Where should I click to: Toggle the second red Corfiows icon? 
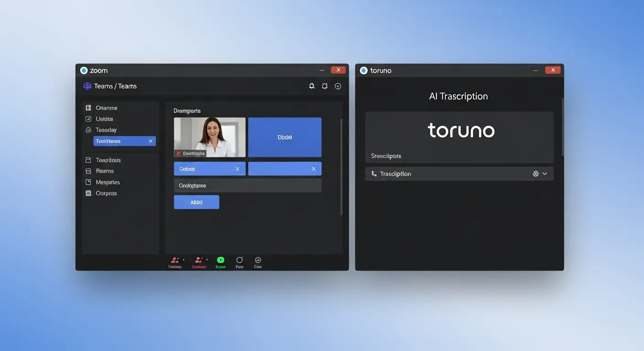199,260
